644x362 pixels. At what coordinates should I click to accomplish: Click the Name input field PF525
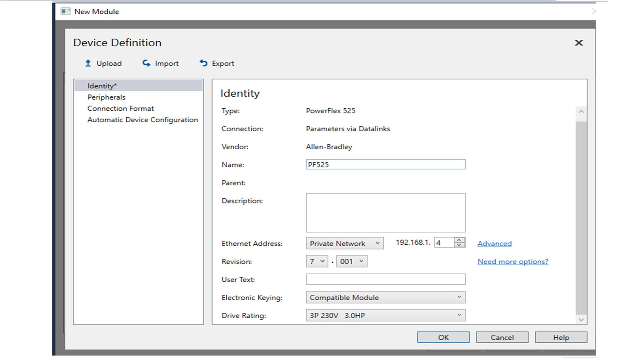(385, 164)
